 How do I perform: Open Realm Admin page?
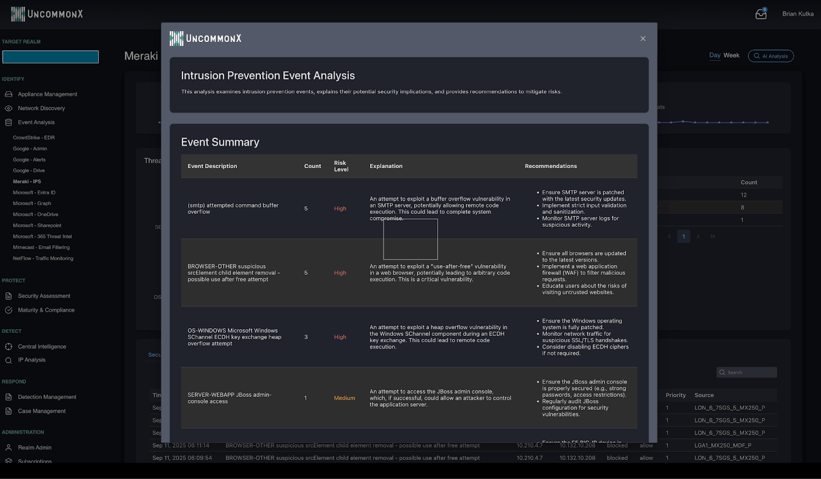pos(34,447)
